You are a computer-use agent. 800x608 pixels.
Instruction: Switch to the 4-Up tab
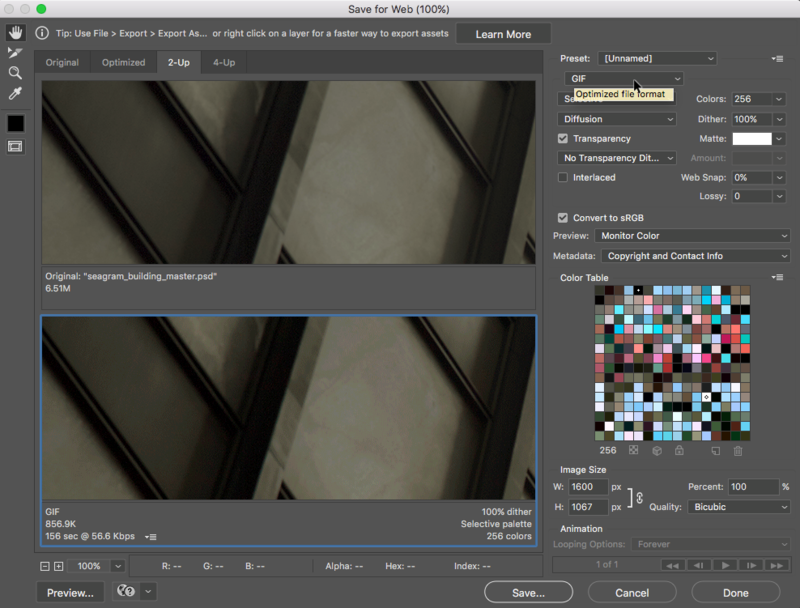coord(223,62)
